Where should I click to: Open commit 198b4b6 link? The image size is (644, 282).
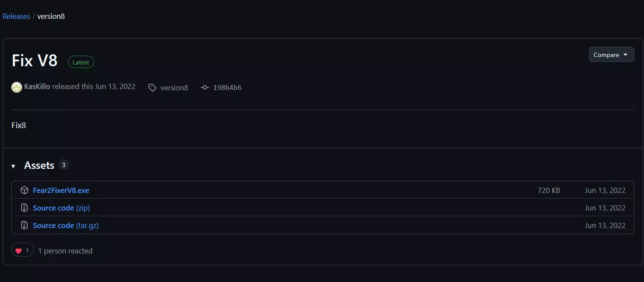point(227,88)
